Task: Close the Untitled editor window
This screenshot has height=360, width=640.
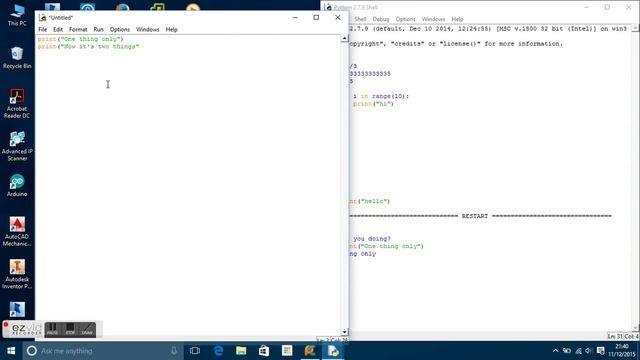Action: point(338,18)
